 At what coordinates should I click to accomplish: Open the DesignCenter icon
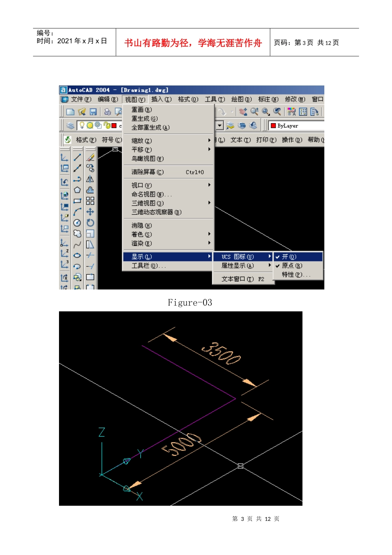coord(303,111)
